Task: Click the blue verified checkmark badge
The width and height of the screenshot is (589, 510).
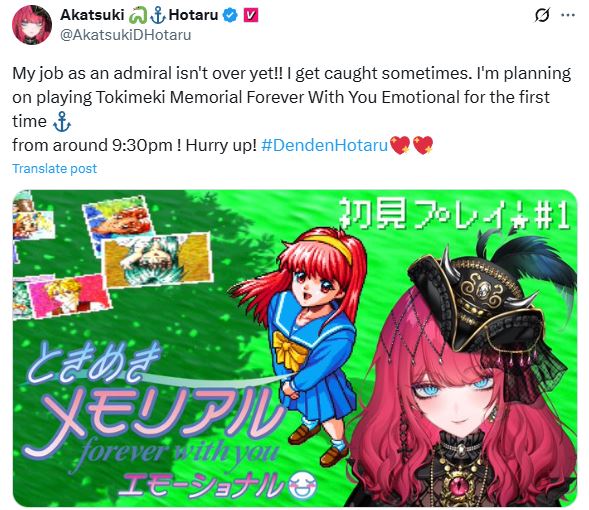Action: tap(230, 15)
